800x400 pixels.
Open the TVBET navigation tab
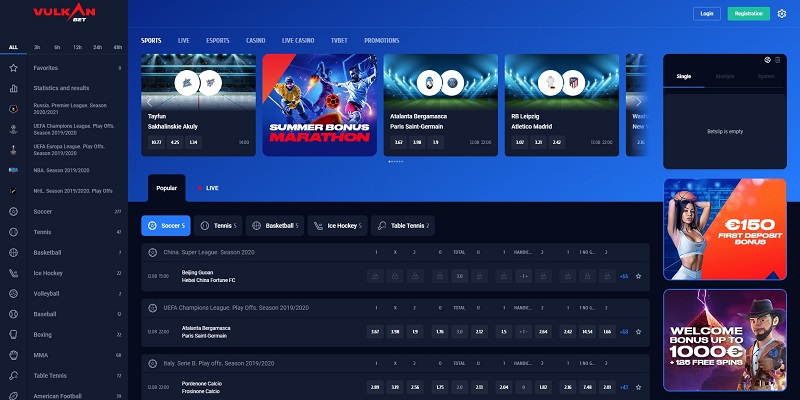pos(339,40)
